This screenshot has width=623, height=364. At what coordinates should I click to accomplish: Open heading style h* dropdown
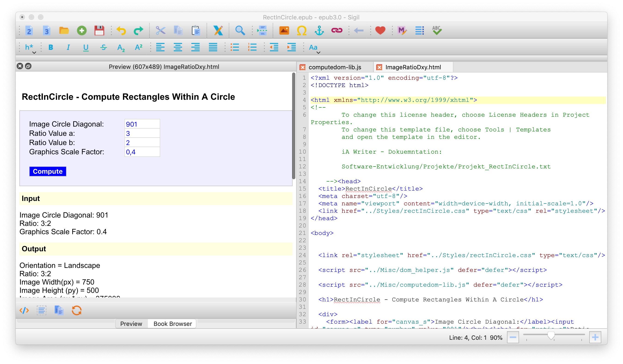pyautogui.click(x=31, y=48)
